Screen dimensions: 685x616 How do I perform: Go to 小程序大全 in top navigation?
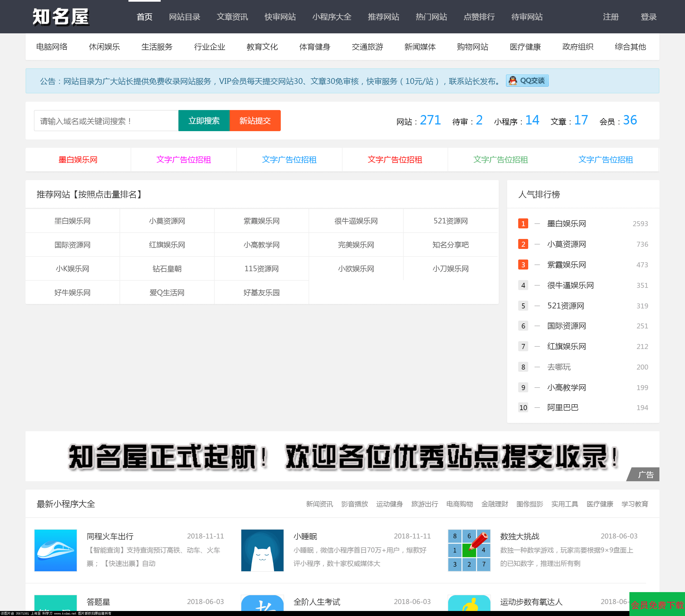331,17
